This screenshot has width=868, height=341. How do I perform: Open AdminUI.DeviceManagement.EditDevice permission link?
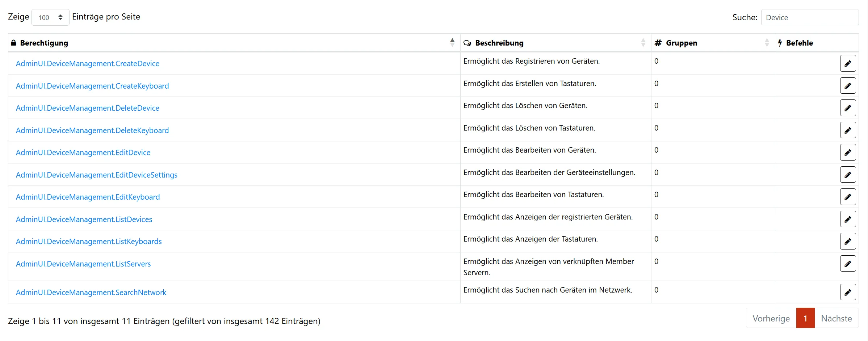coord(83,153)
